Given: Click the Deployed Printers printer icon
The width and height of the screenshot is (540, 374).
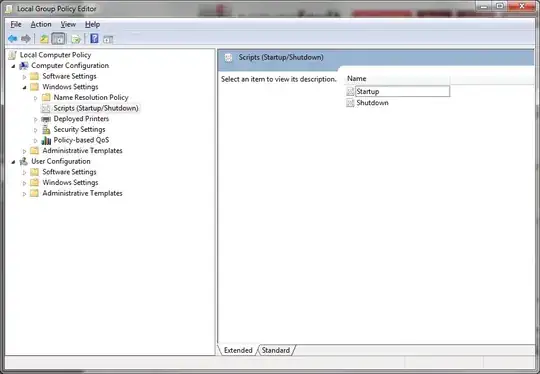Looking at the screenshot, I should click(x=46, y=119).
